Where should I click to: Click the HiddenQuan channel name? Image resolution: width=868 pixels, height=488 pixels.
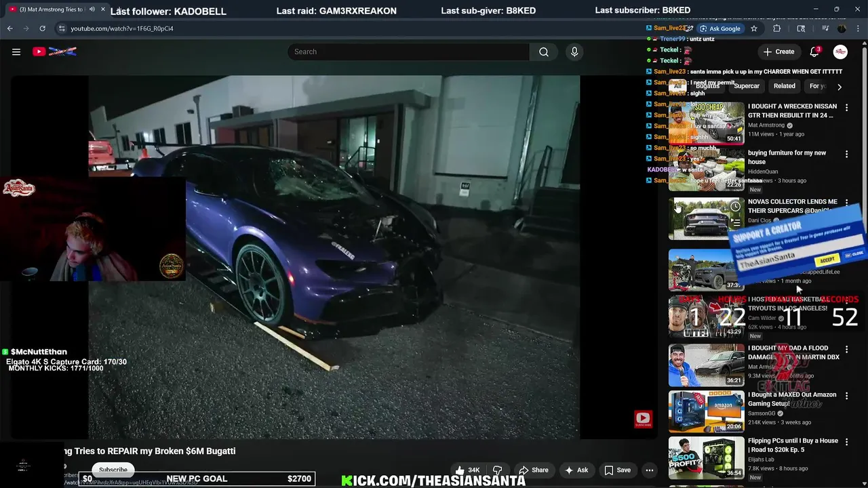[763, 171]
